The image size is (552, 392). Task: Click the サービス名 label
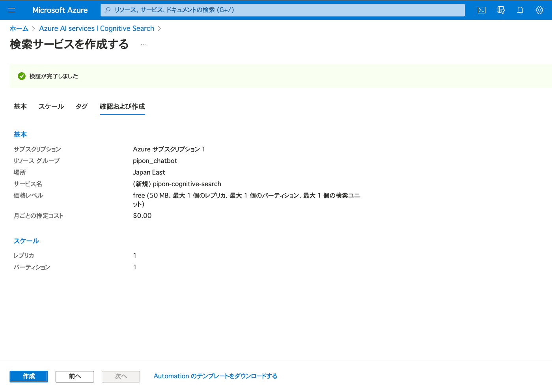(x=28, y=184)
